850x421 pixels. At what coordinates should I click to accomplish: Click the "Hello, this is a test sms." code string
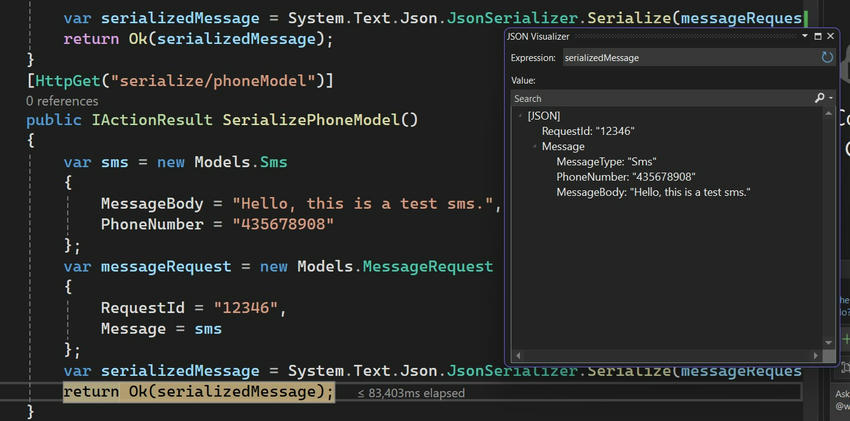click(363, 204)
